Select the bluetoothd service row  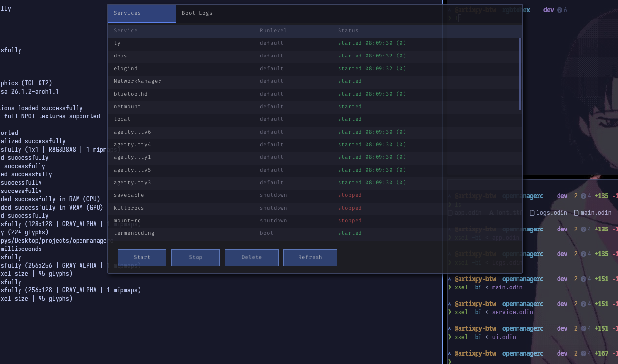click(x=313, y=94)
